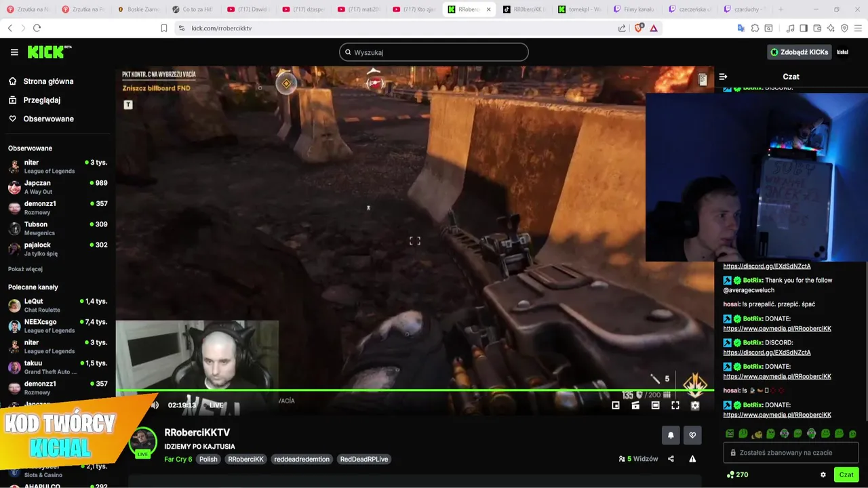Image resolution: width=868 pixels, height=488 pixels.
Task: Toggle stream notifications bell
Action: pos(671,435)
